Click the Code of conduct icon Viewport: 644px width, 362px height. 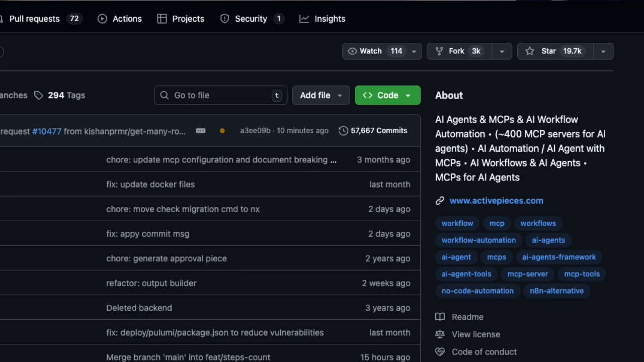[x=440, y=351]
